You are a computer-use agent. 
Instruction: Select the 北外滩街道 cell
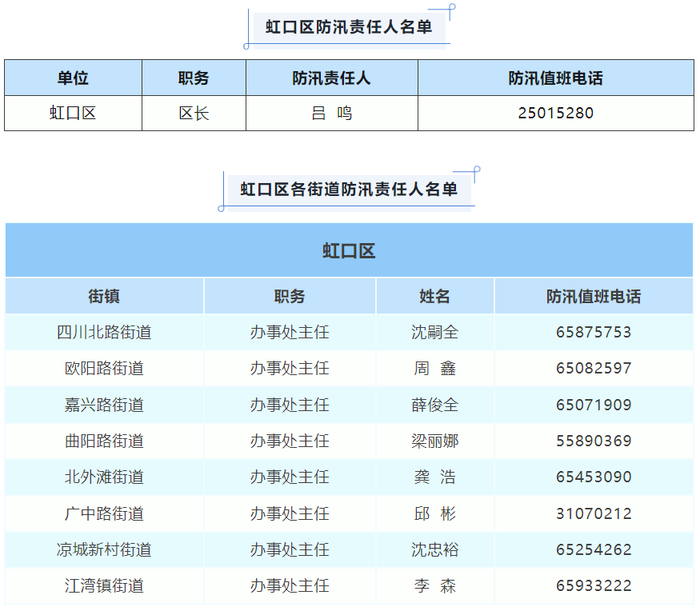pyautogui.click(x=104, y=477)
